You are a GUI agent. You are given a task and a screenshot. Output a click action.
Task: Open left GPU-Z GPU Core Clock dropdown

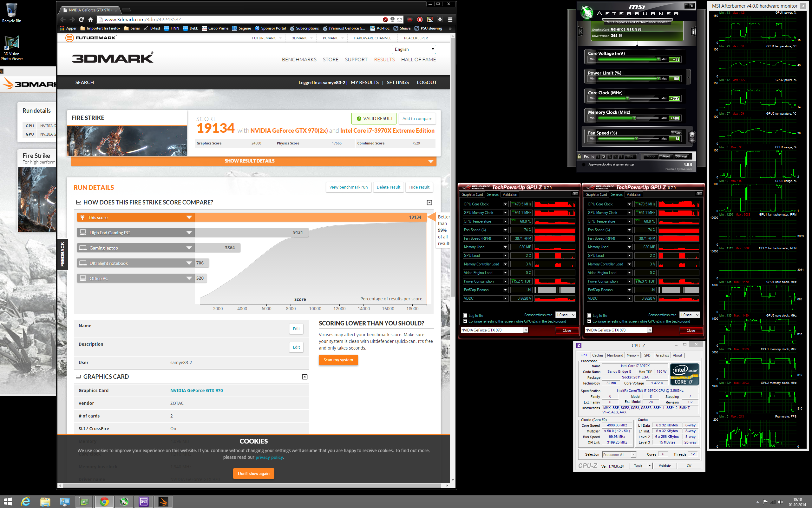505,204
